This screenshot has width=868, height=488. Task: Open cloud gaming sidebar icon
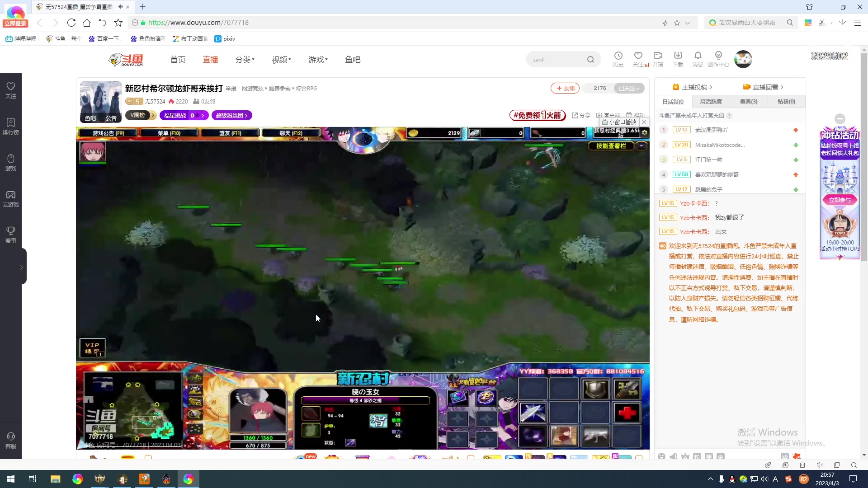(11, 199)
